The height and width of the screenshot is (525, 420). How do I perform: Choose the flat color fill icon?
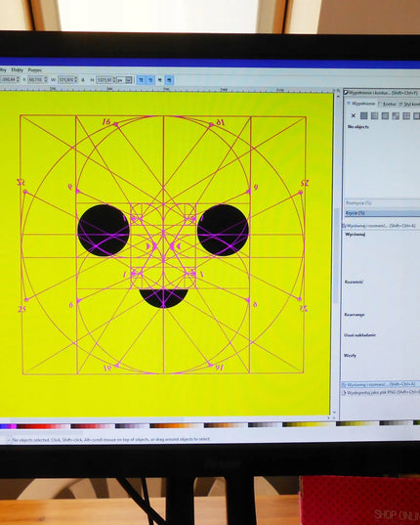pyautogui.click(x=364, y=115)
